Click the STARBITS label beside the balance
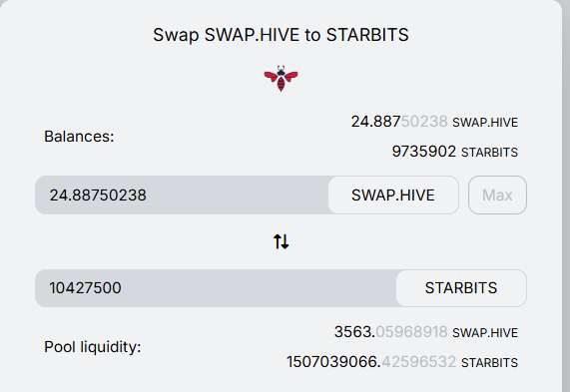 [x=489, y=153]
